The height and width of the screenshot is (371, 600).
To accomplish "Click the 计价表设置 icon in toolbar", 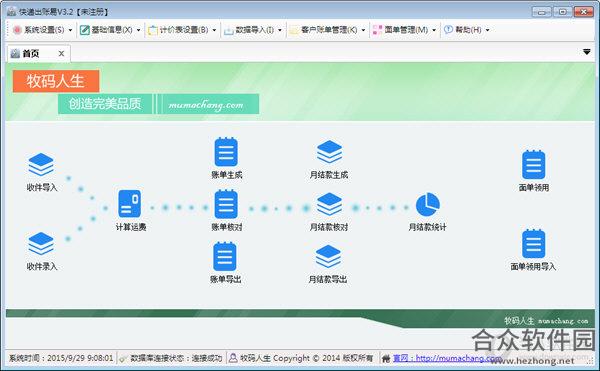I will coord(153,30).
